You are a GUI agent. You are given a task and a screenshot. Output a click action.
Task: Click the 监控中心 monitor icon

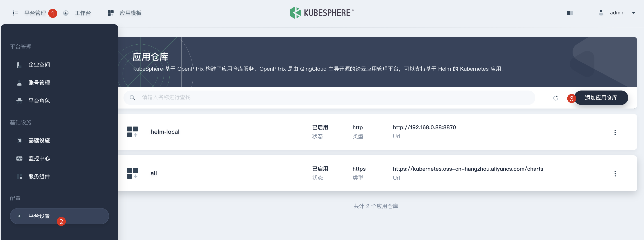click(19, 158)
